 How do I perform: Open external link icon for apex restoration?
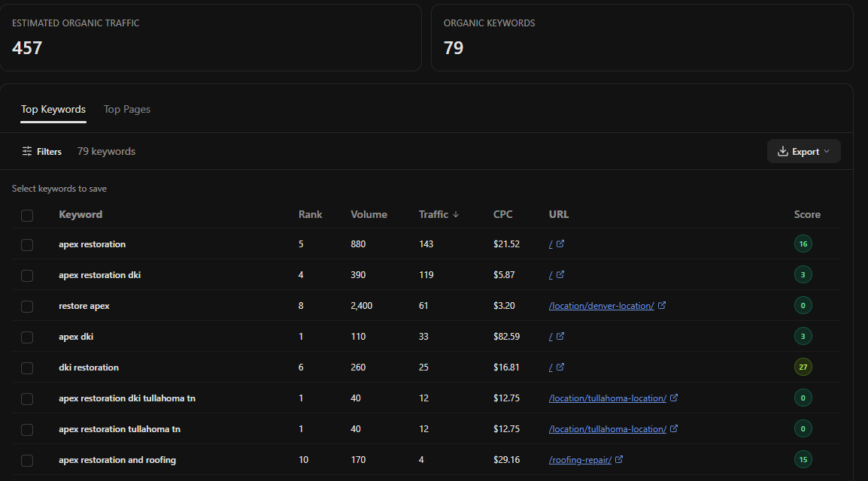click(560, 244)
